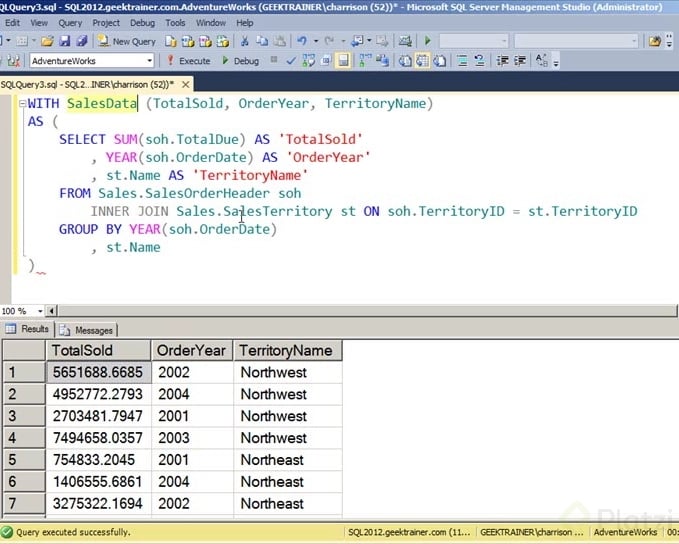Open the Tools menu

tap(175, 23)
